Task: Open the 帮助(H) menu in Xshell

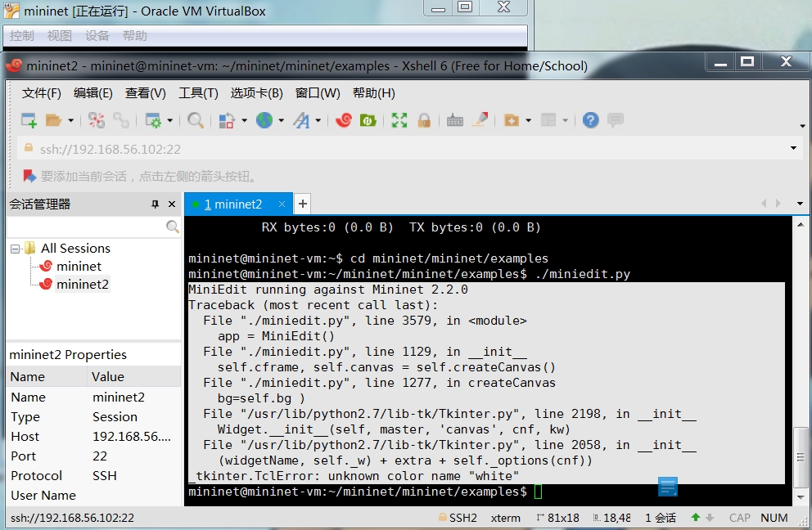Action: (374, 93)
